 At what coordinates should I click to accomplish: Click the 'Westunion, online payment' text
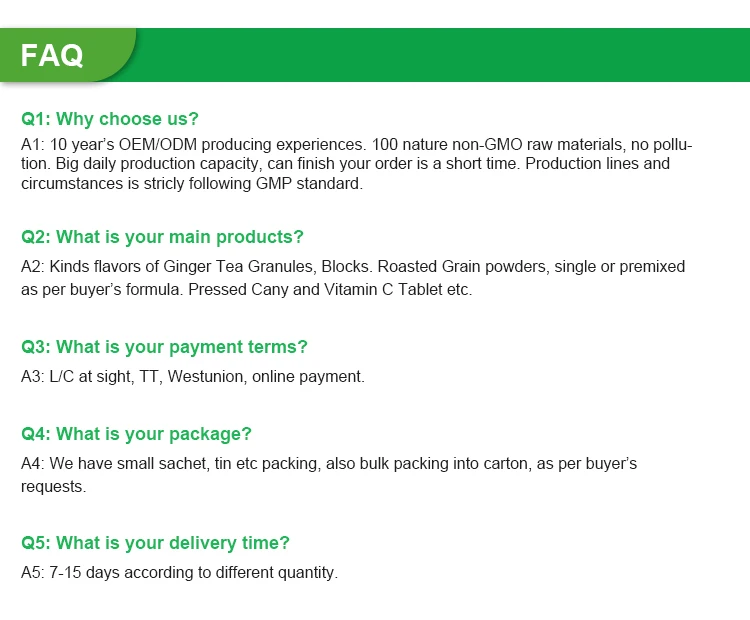coord(266,376)
